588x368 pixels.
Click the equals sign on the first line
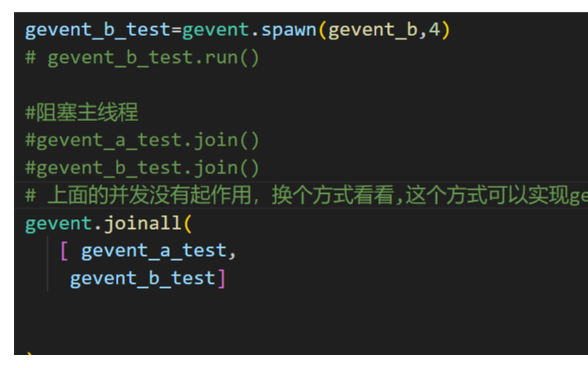coord(176,30)
